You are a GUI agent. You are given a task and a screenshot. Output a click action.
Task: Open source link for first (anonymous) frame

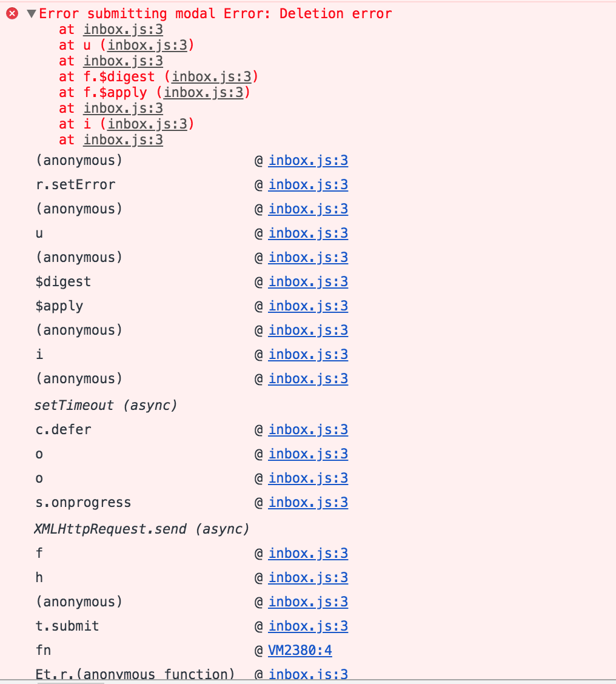coord(308,161)
